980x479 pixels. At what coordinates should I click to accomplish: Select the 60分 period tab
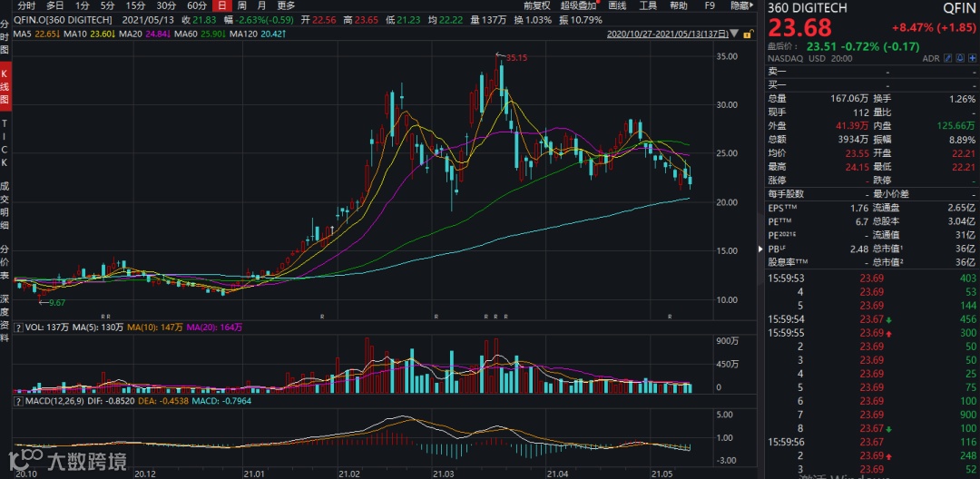(197, 6)
